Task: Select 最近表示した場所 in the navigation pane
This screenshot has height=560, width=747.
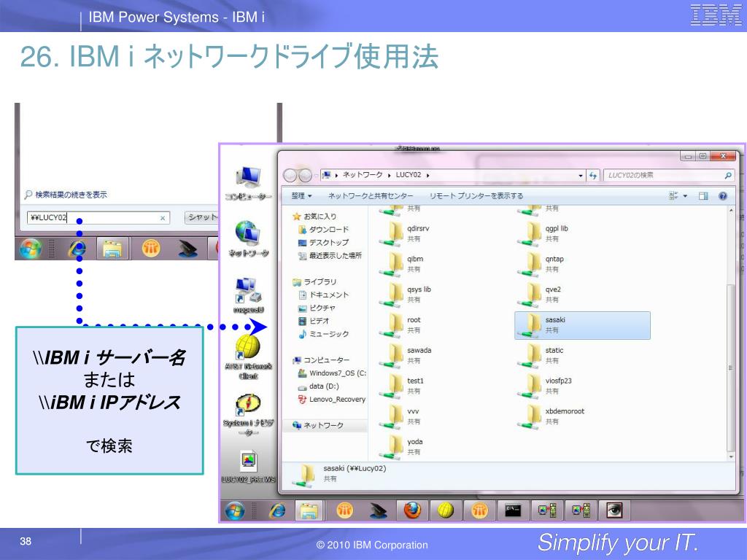Action: (330, 256)
